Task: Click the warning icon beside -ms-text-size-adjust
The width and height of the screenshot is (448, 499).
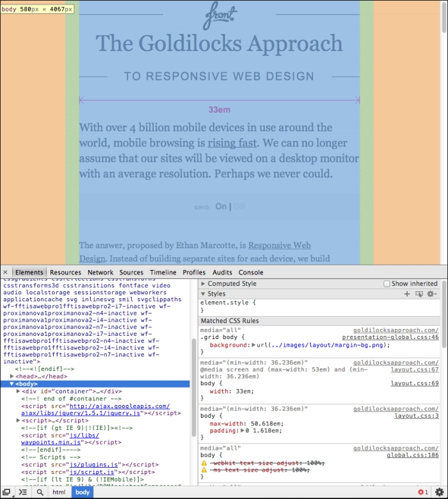Action: coord(204,470)
